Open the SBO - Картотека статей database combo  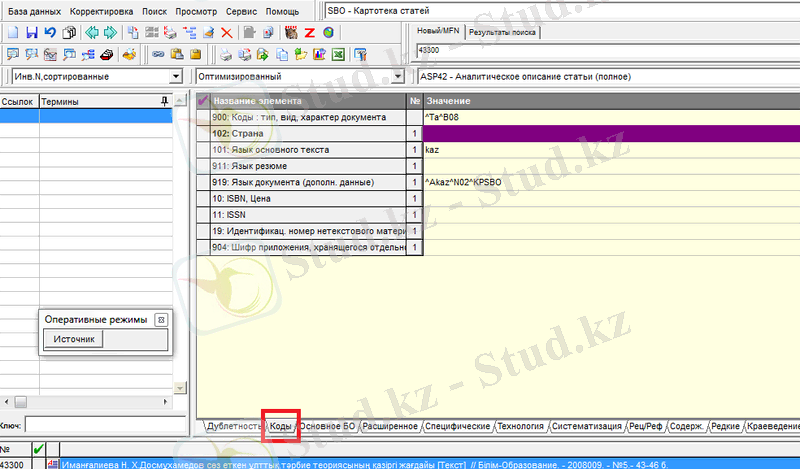point(562,11)
